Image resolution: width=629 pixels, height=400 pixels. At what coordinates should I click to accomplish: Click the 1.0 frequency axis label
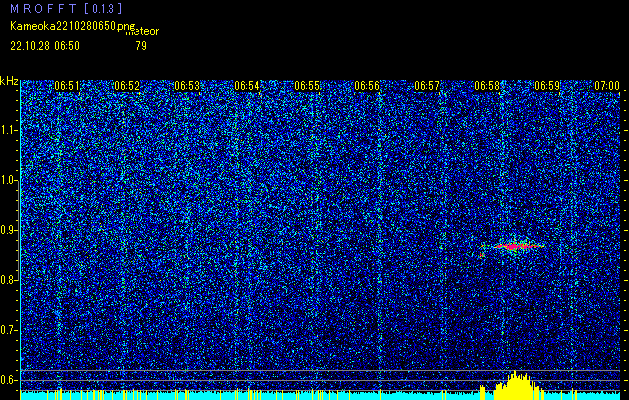[x=8, y=180]
